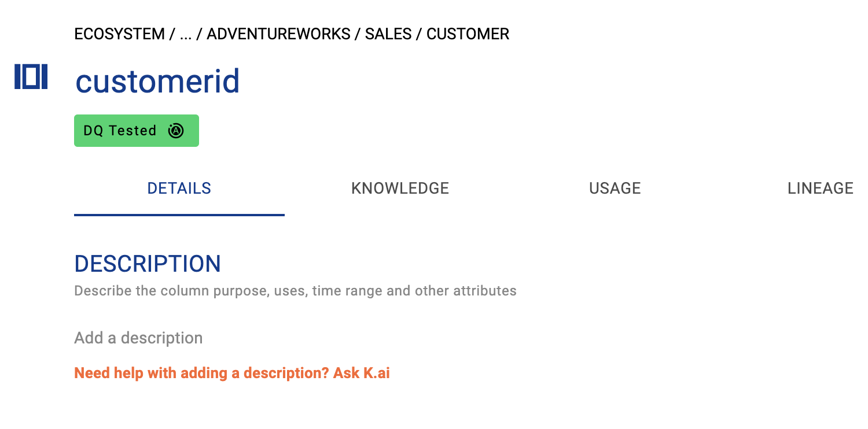
Task: Click the slash between SALES and CUSTOMER
Action: [419, 34]
